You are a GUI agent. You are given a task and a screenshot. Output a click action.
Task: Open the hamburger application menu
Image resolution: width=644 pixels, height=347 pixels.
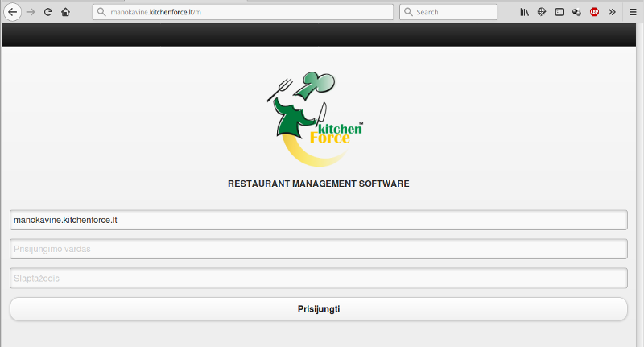point(633,12)
